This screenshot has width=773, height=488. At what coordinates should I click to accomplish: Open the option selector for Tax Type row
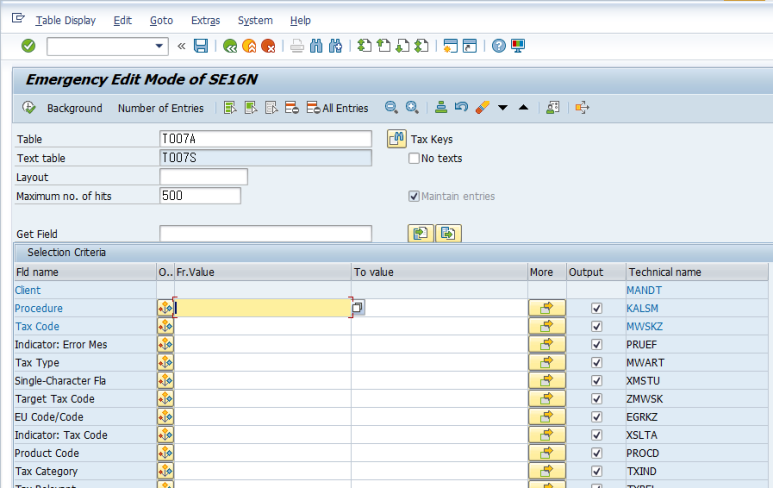click(x=165, y=363)
